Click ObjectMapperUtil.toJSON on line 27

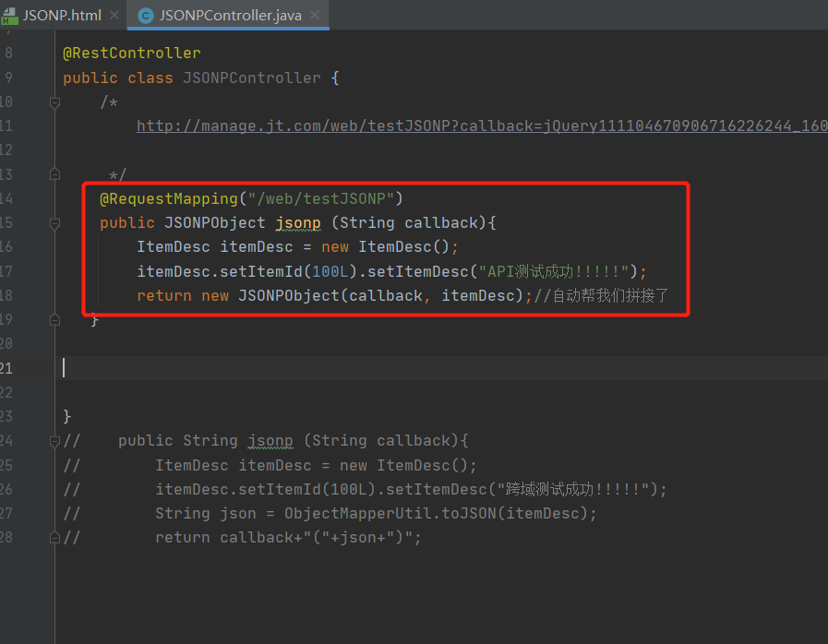click(390, 513)
